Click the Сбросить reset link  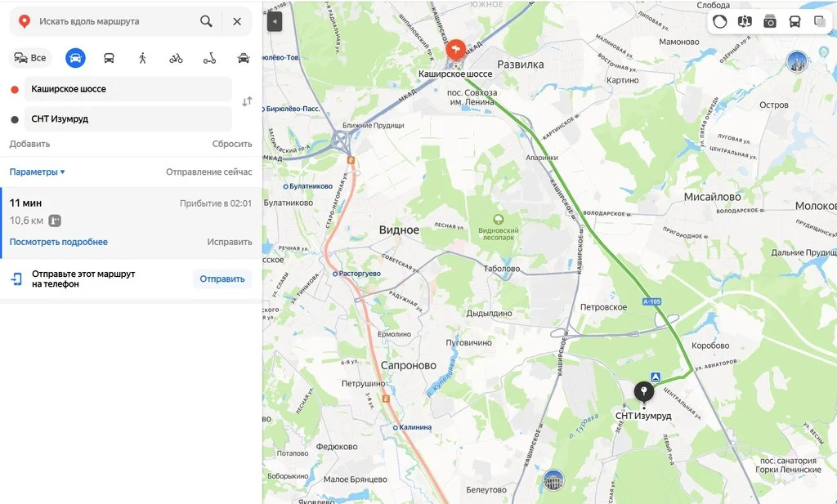[x=232, y=144]
